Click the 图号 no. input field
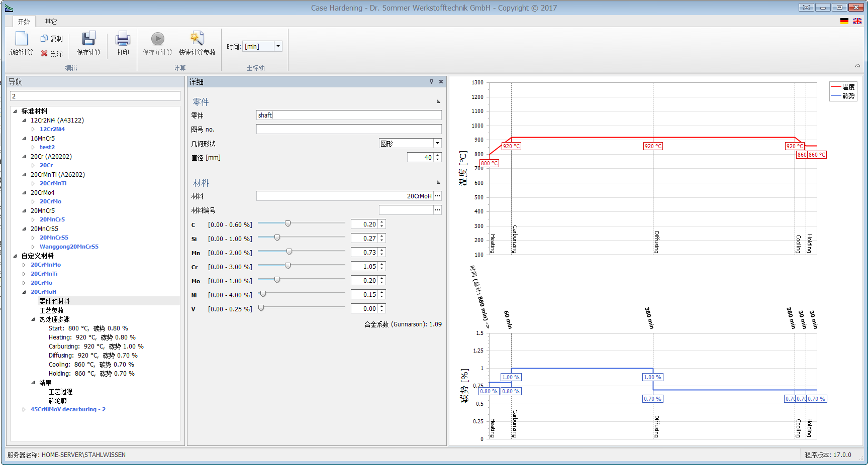Viewport: 868px width, 465px height. tap(349, 129)
